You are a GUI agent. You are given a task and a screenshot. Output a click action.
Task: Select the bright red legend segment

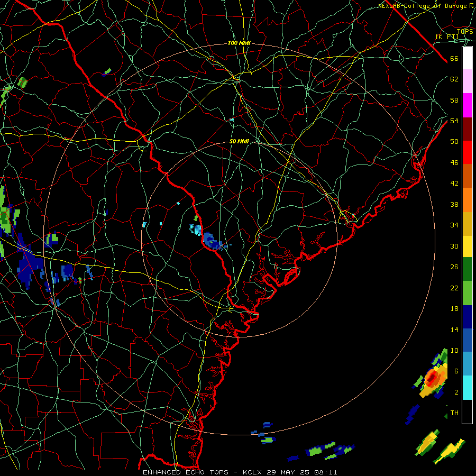click(x=467, y=152)
